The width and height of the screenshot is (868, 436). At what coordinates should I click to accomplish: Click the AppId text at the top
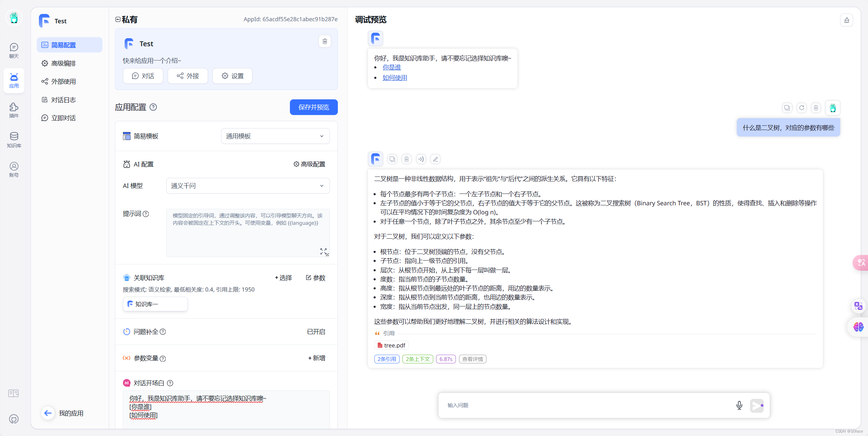click(291, 19)
